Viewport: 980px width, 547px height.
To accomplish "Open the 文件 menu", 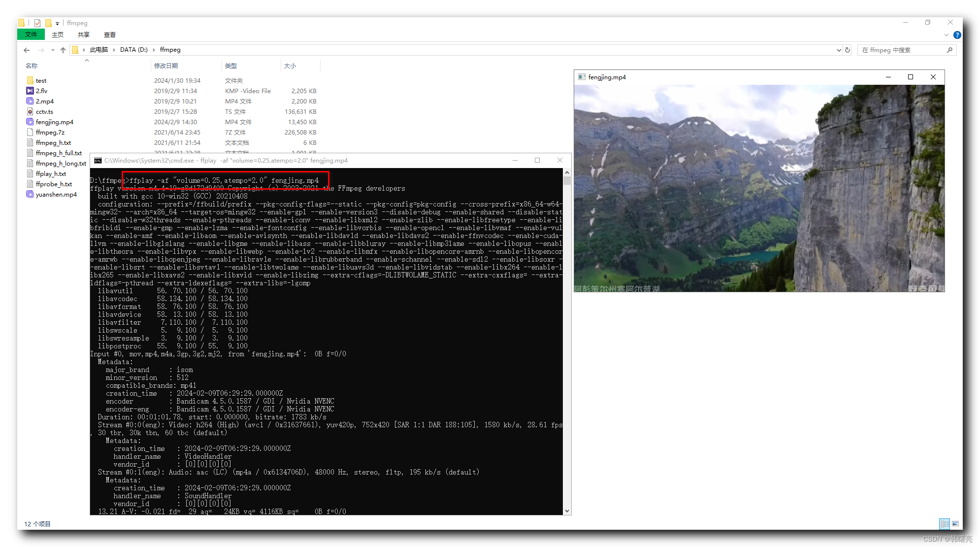I will (x=30, y=34).
